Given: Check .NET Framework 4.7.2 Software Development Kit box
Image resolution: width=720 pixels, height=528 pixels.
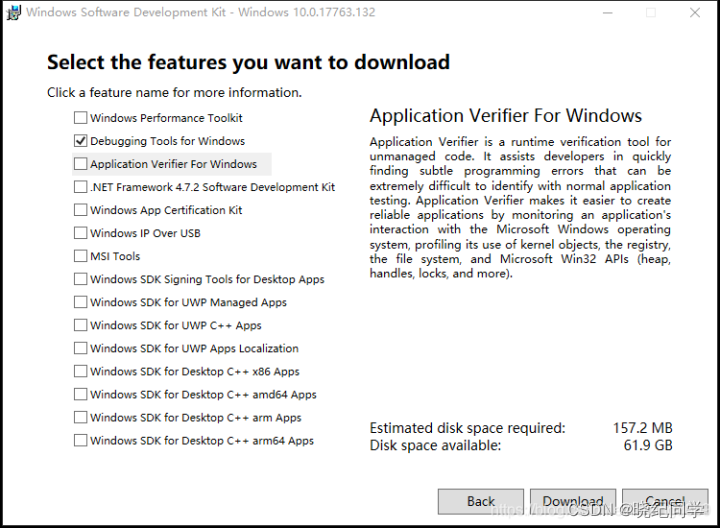Looking at the screenshot, I should tap(80, 186).
